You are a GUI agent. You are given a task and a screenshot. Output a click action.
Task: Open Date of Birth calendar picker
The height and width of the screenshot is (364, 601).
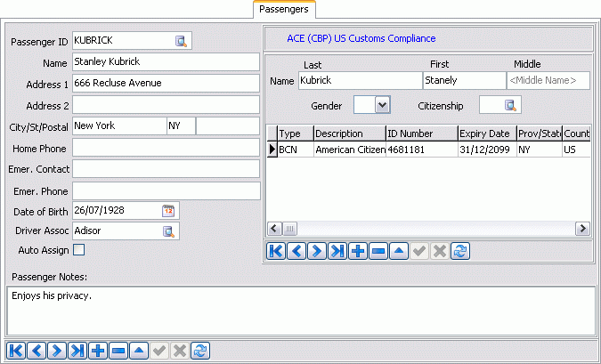click(x=168, y=210)
